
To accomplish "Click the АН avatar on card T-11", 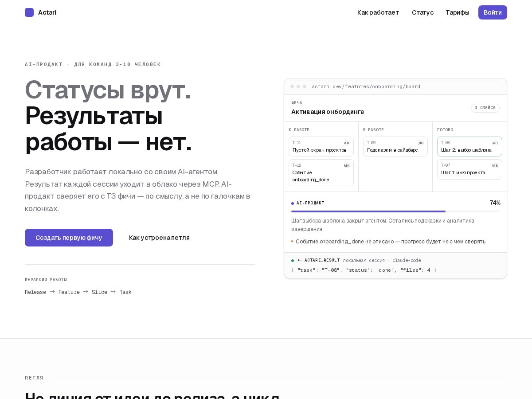I will (347, 143).
